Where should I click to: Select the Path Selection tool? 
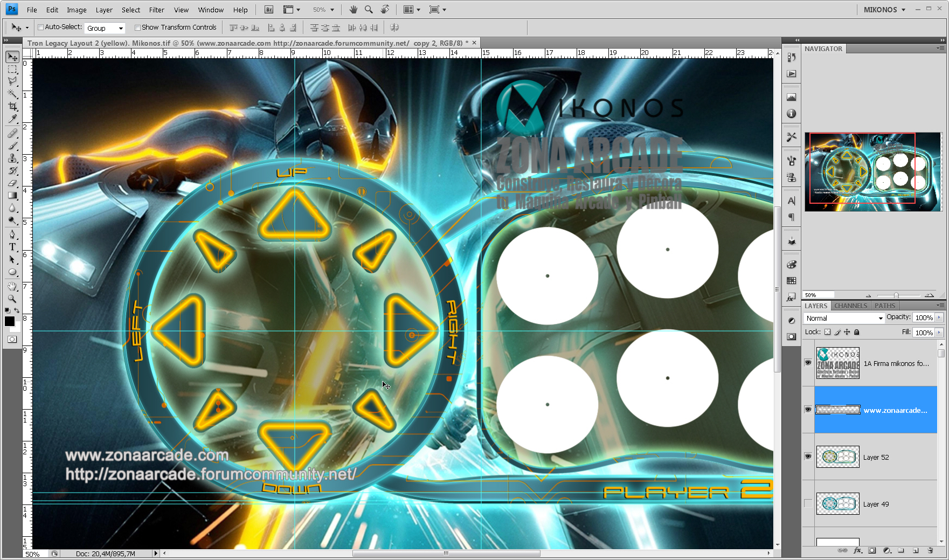pos(12,259)
